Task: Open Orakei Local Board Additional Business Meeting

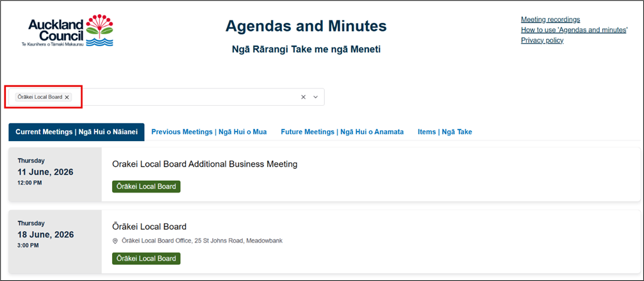Action: (204, 164)
